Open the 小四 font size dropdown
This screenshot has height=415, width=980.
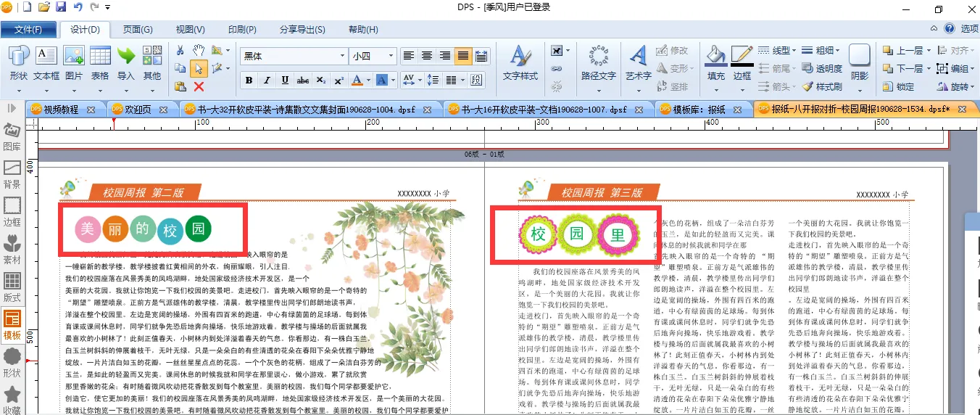click(391, 56)
